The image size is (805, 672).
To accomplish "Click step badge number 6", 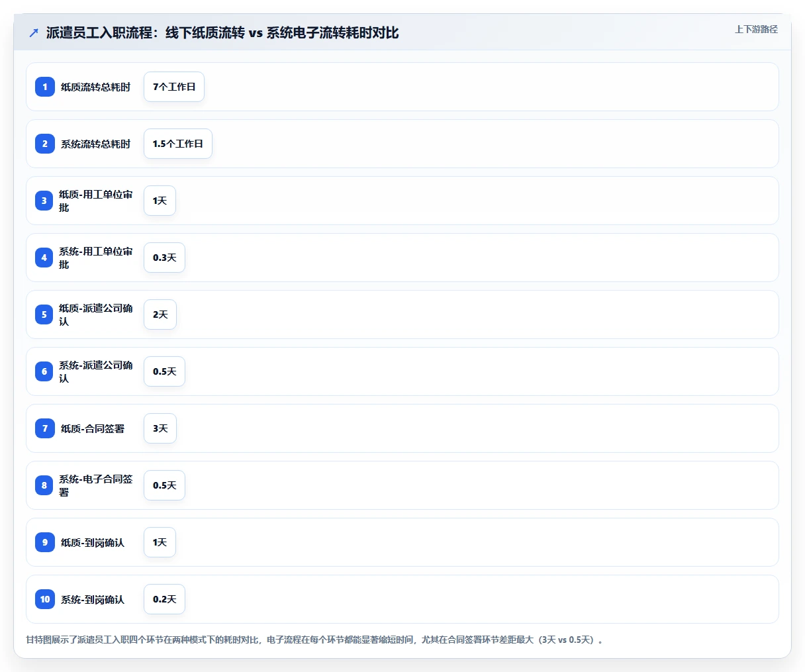I will tap(44, 371).
